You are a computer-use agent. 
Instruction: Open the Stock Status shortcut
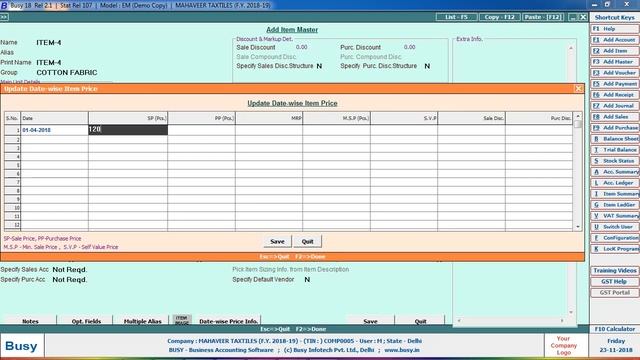[x=615, y=161]
